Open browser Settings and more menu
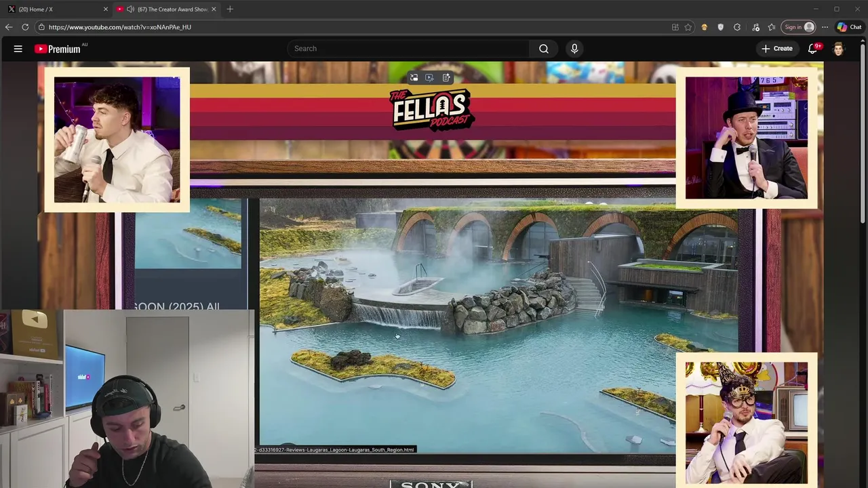The width and height of the screenshot is (868, 488). (825, 27)
